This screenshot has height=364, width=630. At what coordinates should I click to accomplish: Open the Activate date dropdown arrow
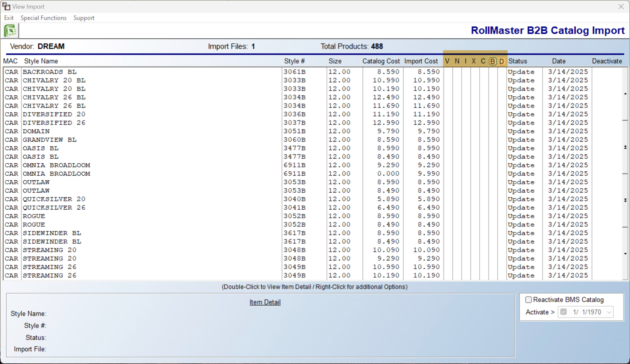[x=609, y=312]
